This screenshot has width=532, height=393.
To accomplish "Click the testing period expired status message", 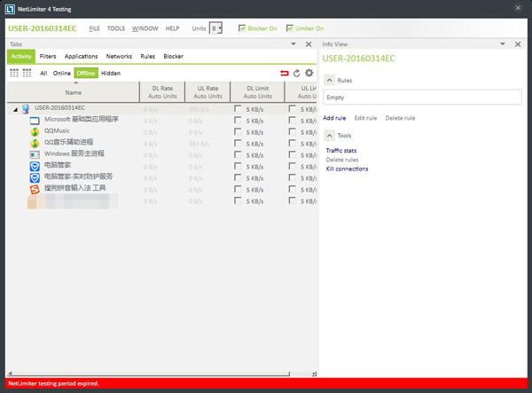I will pos(53,383).
